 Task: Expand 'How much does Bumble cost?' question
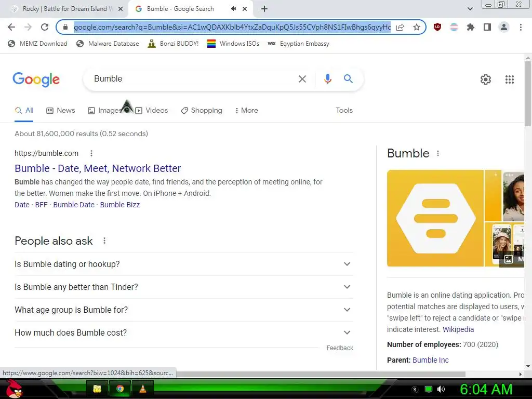point(183,333)
